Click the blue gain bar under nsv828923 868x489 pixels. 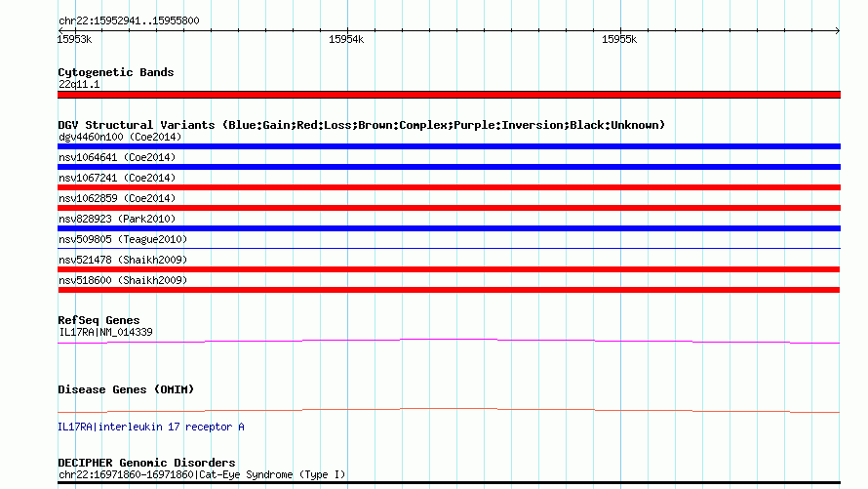(449, 228)
